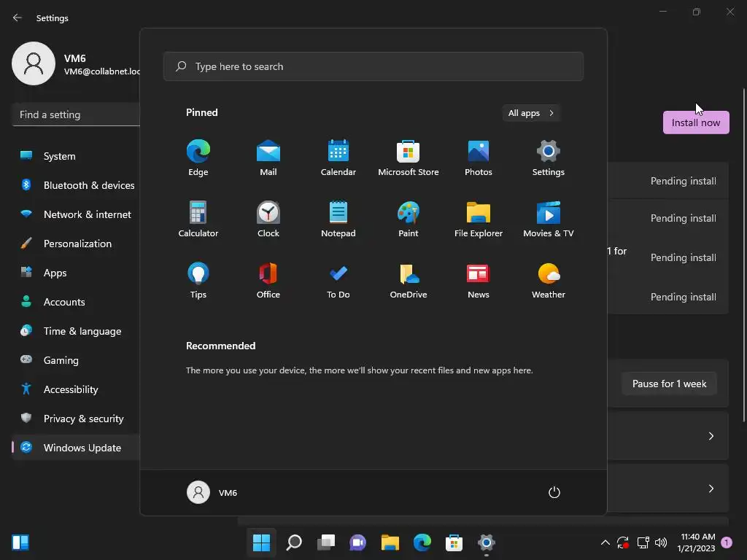747x560 pixels.
Task: Launch the Office app
Action: tap(268, 281)
